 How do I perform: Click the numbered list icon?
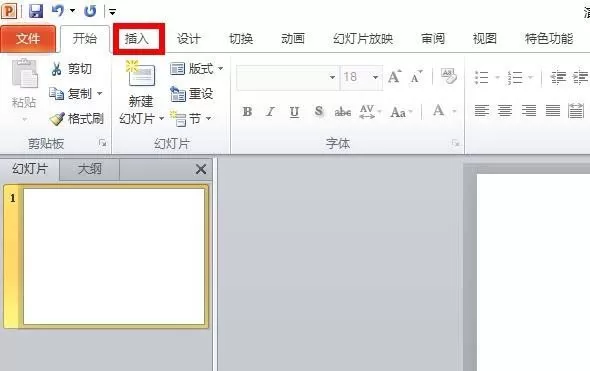[515, 78]
